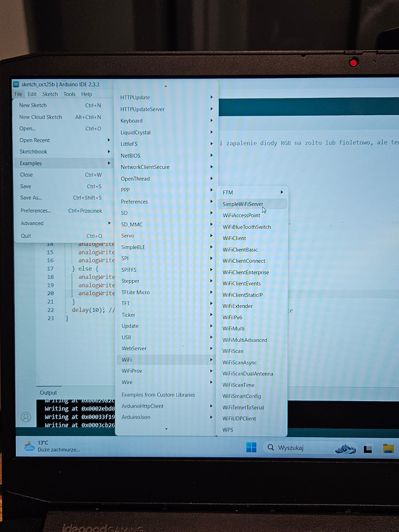Viewport: 399px width, 532px height.
Task: Expand the TFLite Micro examples
Action: 166,292
